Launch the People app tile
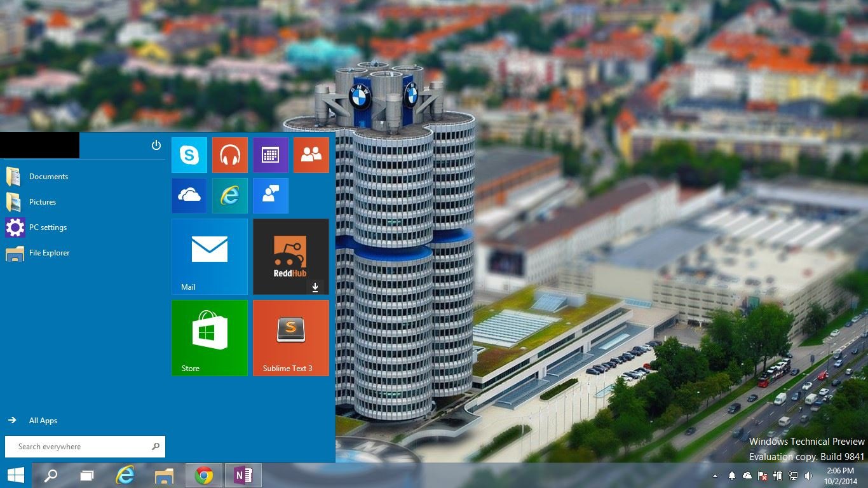Screen dimensions: 868x488 coord(311,154)
